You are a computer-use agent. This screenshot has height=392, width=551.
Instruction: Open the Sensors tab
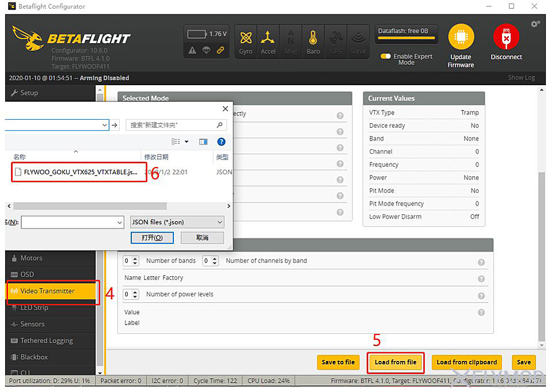tap(50, 324)
